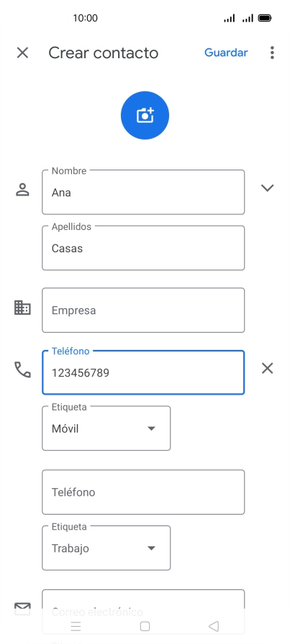Select the Empresa input field
The image size is (290, 644).
pyautogui.click(x=143, y=310)
